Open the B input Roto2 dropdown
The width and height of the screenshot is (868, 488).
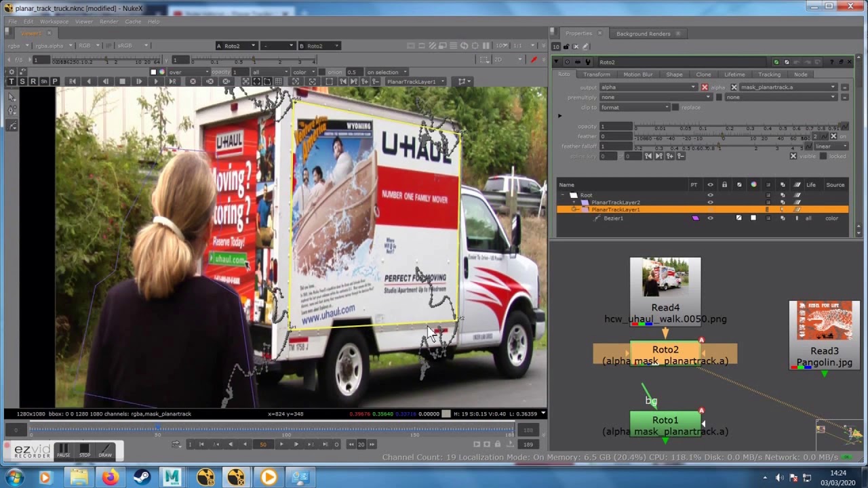319,46
